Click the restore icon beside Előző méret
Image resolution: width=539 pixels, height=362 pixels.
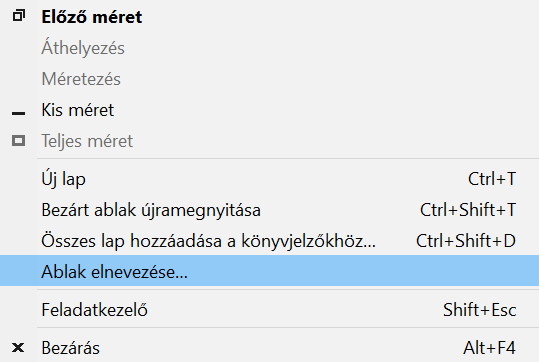pos(19,16)
